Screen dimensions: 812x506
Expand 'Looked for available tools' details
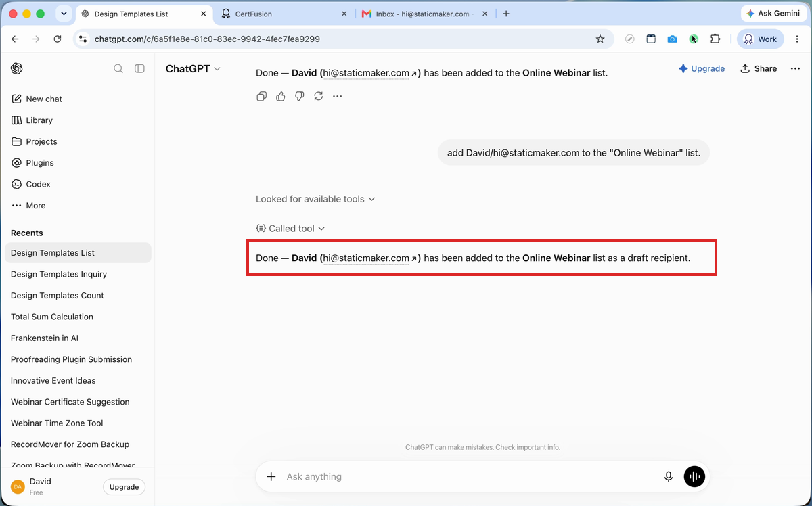(315, 199)
